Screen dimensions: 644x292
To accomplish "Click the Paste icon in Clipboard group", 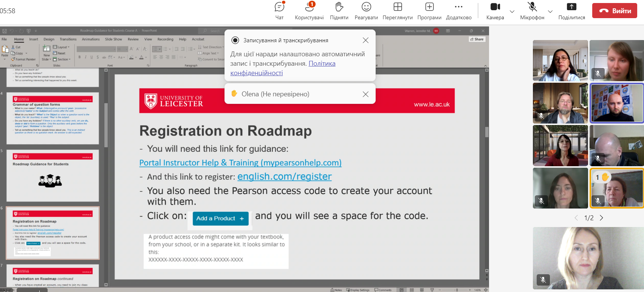I will 5,49.
